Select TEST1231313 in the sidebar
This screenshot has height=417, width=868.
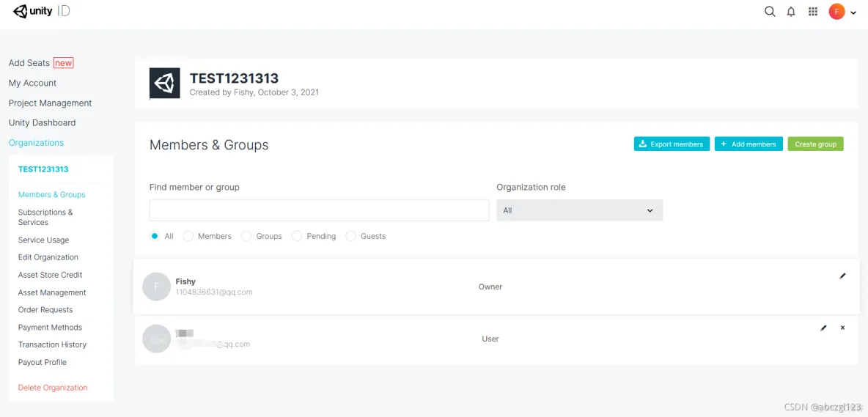pos(43,169)
